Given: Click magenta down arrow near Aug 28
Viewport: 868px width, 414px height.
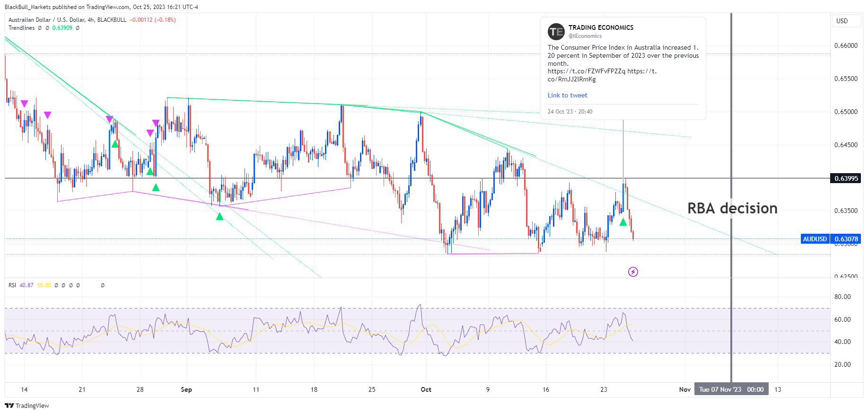Looking at the screenshot, I should pyautogui.click(x=150, y=133).
